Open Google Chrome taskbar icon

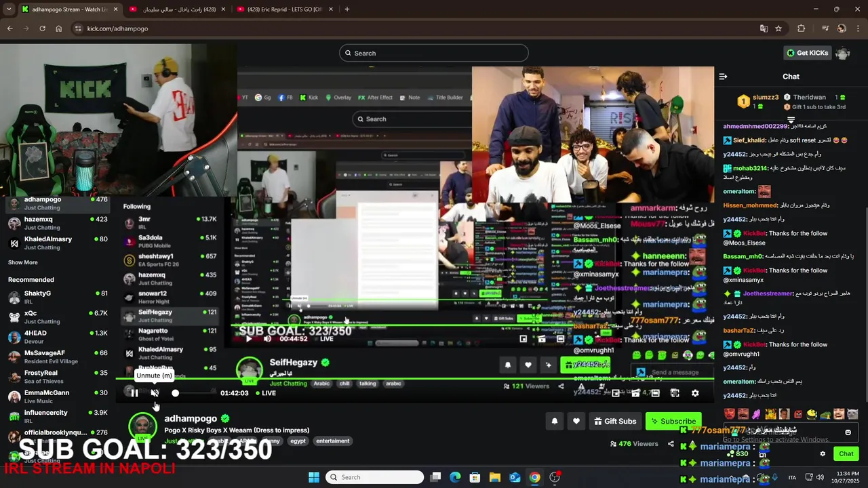click(534, 477)
